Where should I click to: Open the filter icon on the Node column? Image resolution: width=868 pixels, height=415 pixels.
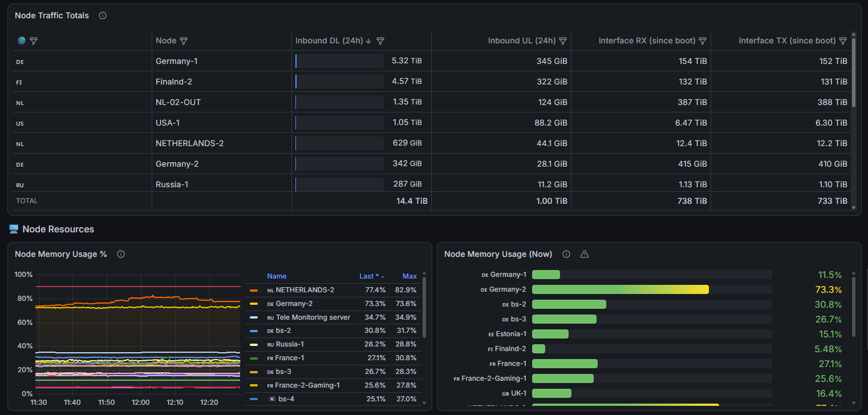pyautogui.click(x=184, y=41)
